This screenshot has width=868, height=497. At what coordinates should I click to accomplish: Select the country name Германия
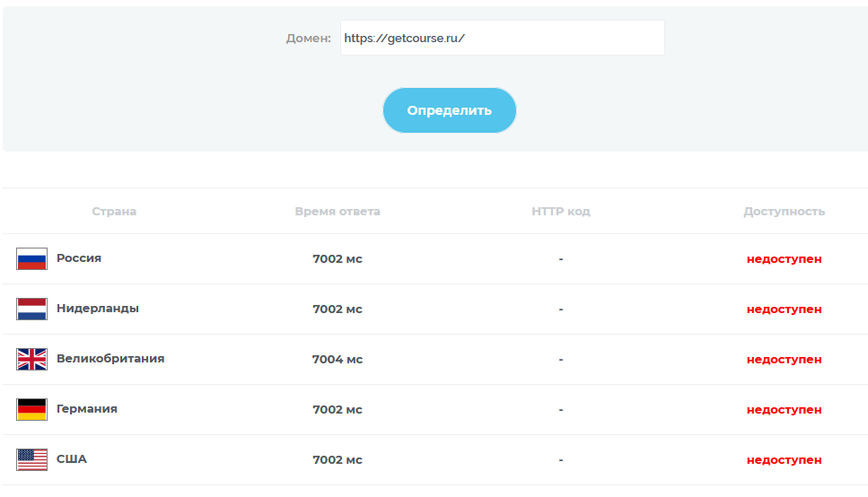coord(87,409)
